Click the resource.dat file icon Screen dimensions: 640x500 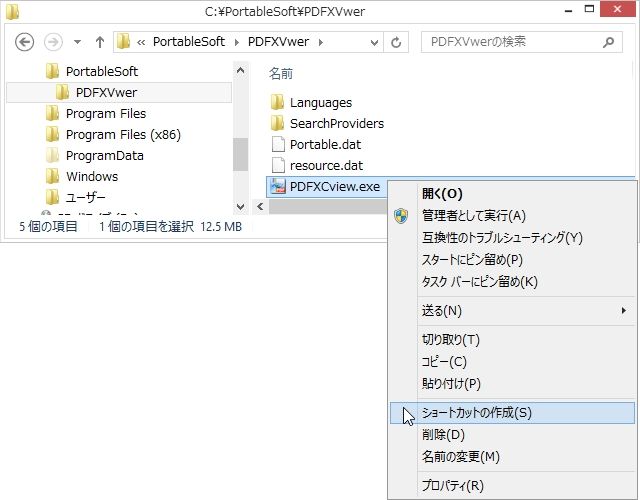point(278,165)
